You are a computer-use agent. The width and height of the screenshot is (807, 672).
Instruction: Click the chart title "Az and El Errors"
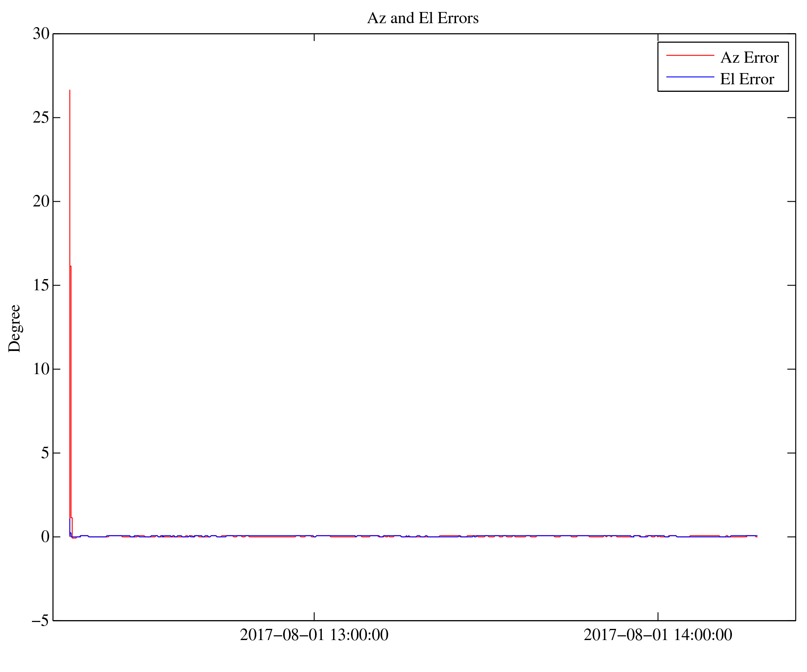pos(423,18)
